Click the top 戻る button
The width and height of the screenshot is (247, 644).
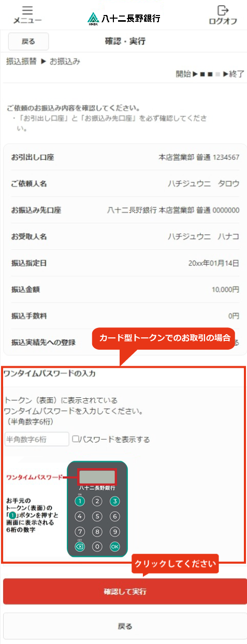28,41
